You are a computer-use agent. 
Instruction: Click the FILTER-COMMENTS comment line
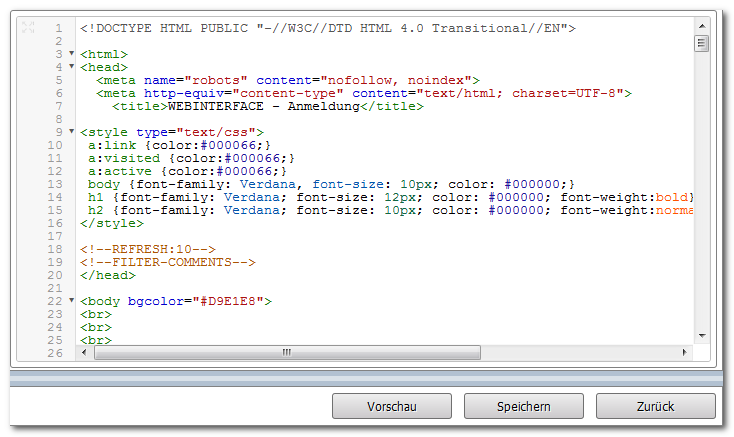tap(168, 262)
